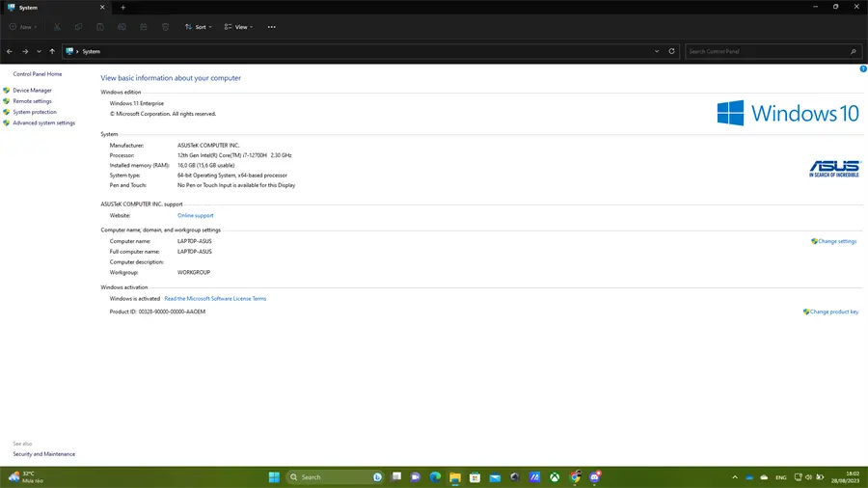868x488 pixels.
Task: Click the Share icon in toolbar
Action: point(144,27)
